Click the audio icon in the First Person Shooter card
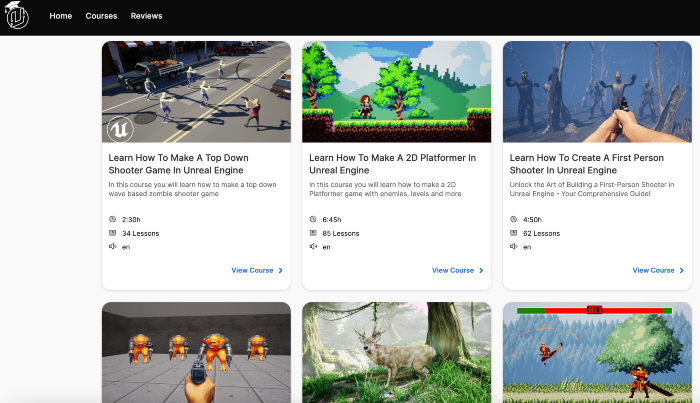The height and width of the screenshot is (403, 700). pos(513,246)
